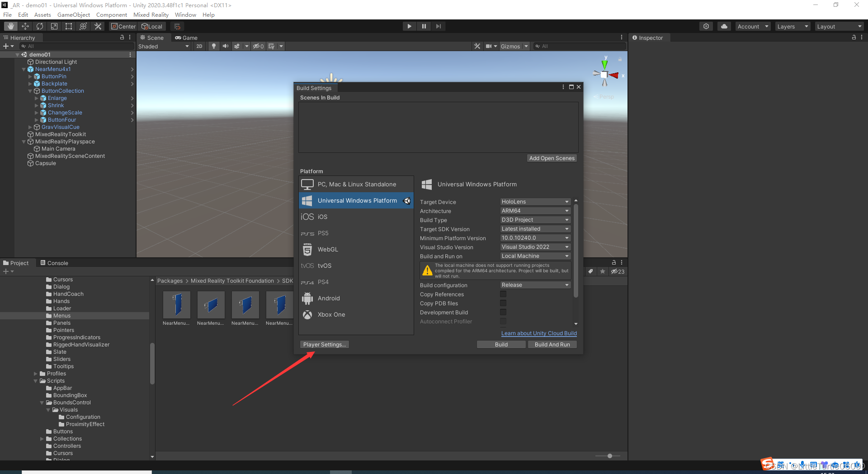Adjust the project icon size slider

pos(609,456)
